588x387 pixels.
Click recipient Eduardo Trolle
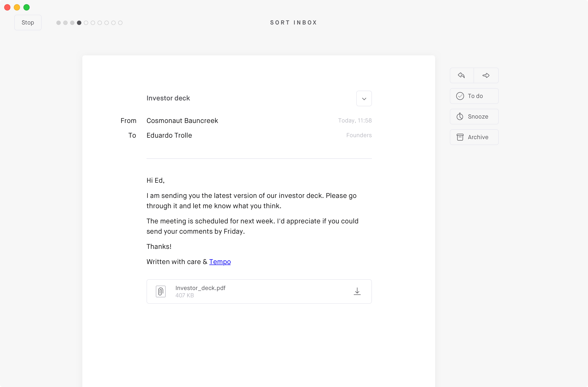(169, 135)
